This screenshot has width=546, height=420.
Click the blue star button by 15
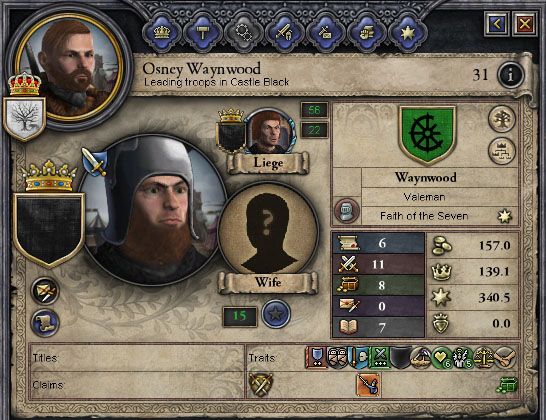coord(276,314)
